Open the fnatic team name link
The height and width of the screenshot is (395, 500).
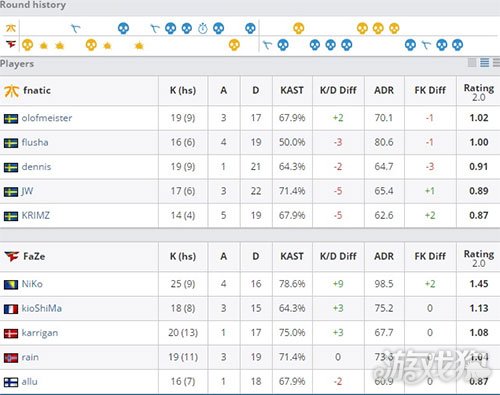(x=37, y=90)
